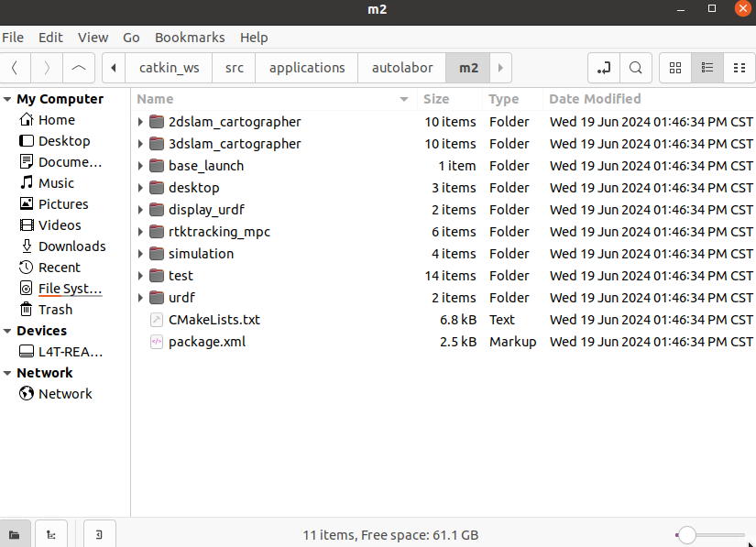Toggle location entry icon in toolbar
Viewport: 756px width, 547px height.
[603, 68]
